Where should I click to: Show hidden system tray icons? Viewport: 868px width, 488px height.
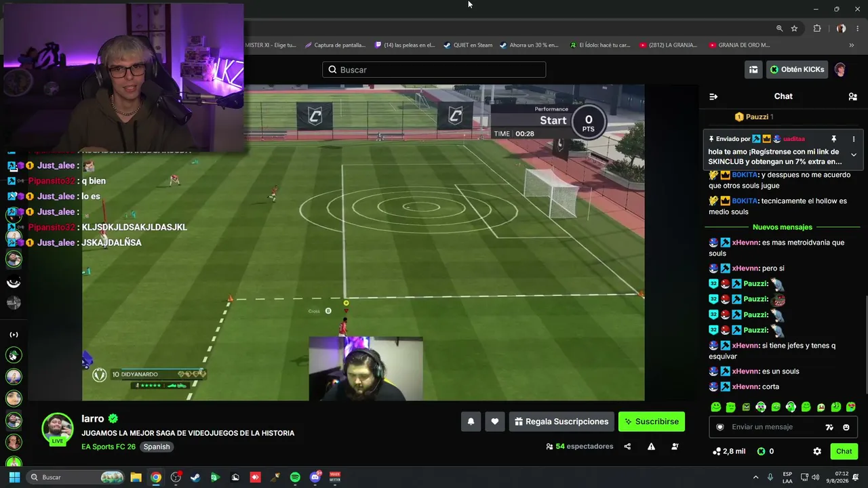[755, 477]
